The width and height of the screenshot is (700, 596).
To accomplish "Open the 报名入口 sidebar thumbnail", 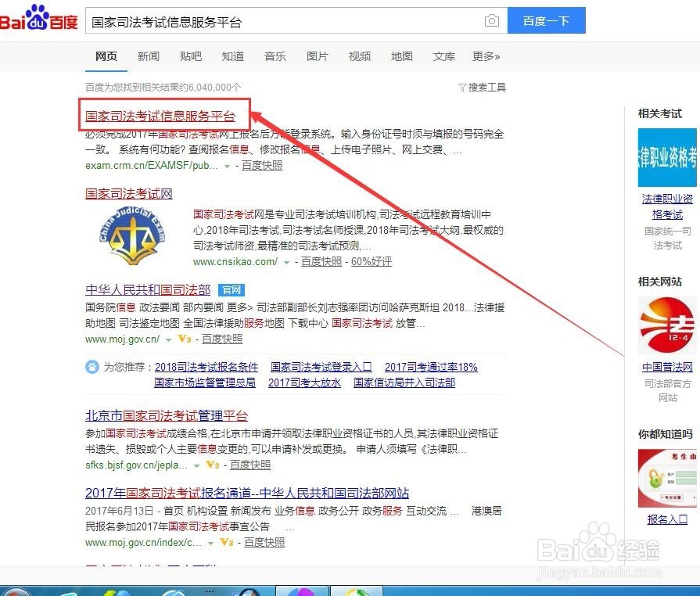I will 667,478.
